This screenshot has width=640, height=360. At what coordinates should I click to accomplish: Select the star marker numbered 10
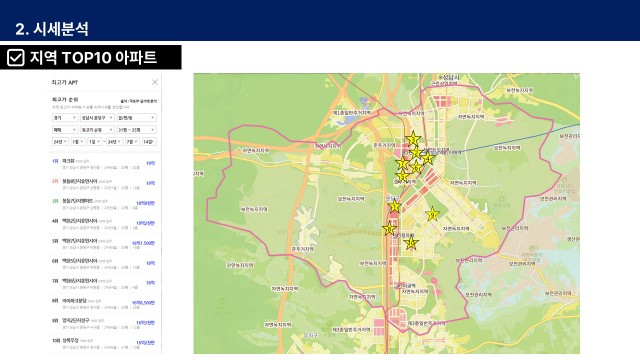[411, 243]
